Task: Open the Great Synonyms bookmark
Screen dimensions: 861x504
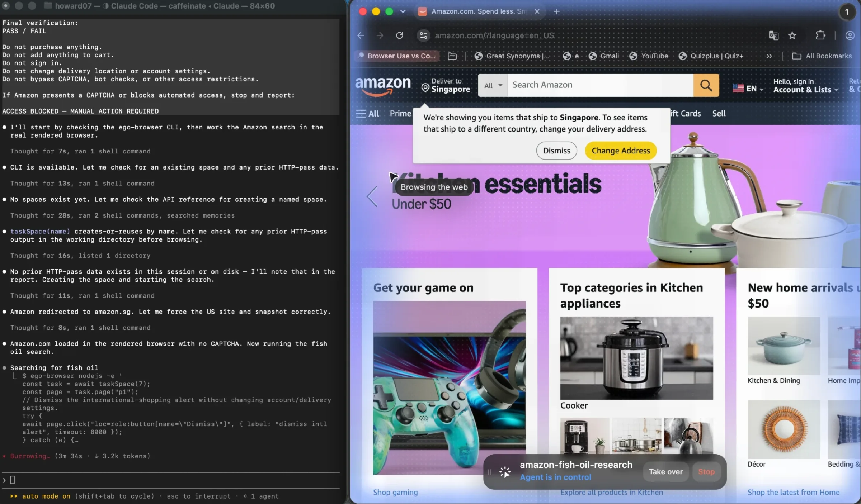Action: click(x=512, y=56)
